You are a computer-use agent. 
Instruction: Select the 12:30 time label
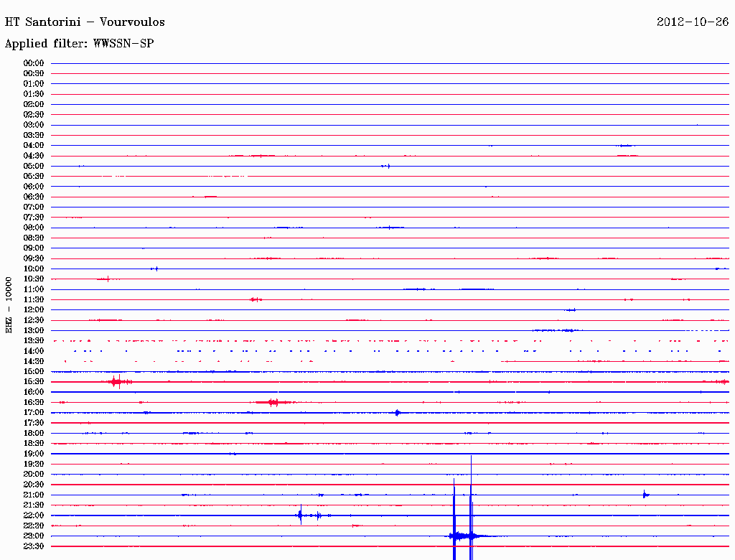pyautogui.click(x=34, y=320)
